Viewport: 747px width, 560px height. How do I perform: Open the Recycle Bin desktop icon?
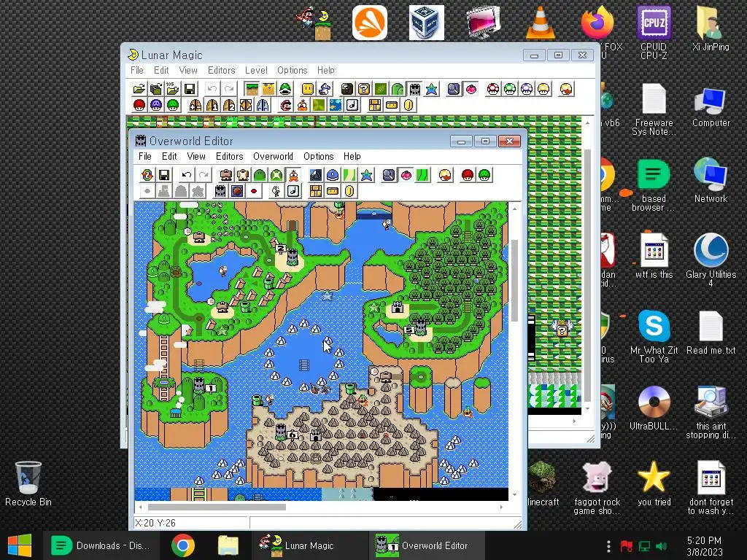point(28,483)
